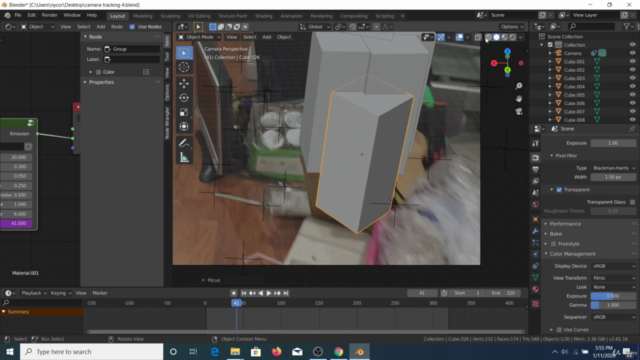Screen dimensions: 640x360
Task: Hide Cube.004 using its eye icon
Action: click(632, 87)
